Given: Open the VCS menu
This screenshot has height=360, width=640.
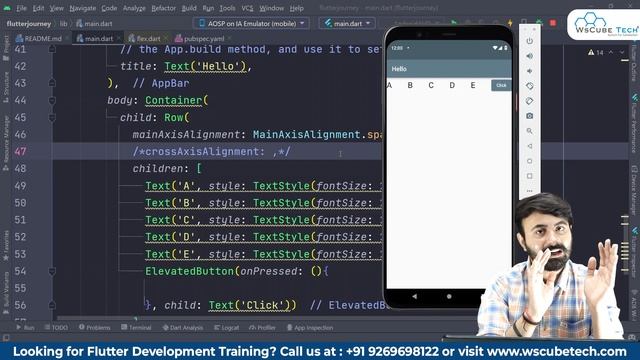Looking at the screenshot, I should (x=247, y=8).
